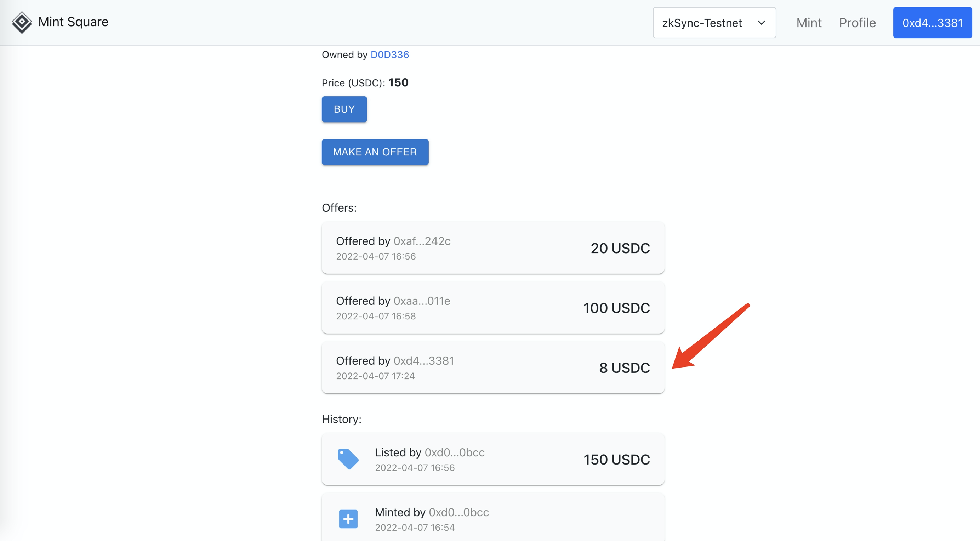980x541 pixels.
Task: Click the Mint Square title text
Action: click(73, 22)
